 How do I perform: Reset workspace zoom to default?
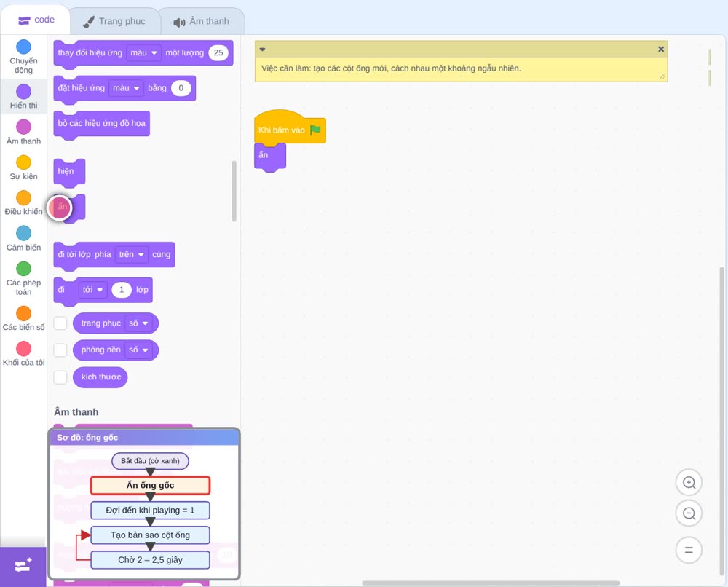tap(689, 551)
